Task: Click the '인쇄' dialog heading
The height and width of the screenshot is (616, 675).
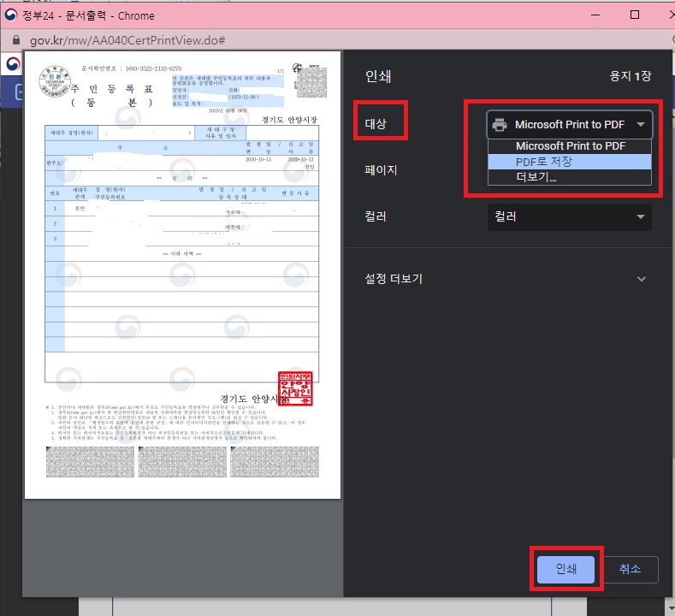Action: (378, 76)
